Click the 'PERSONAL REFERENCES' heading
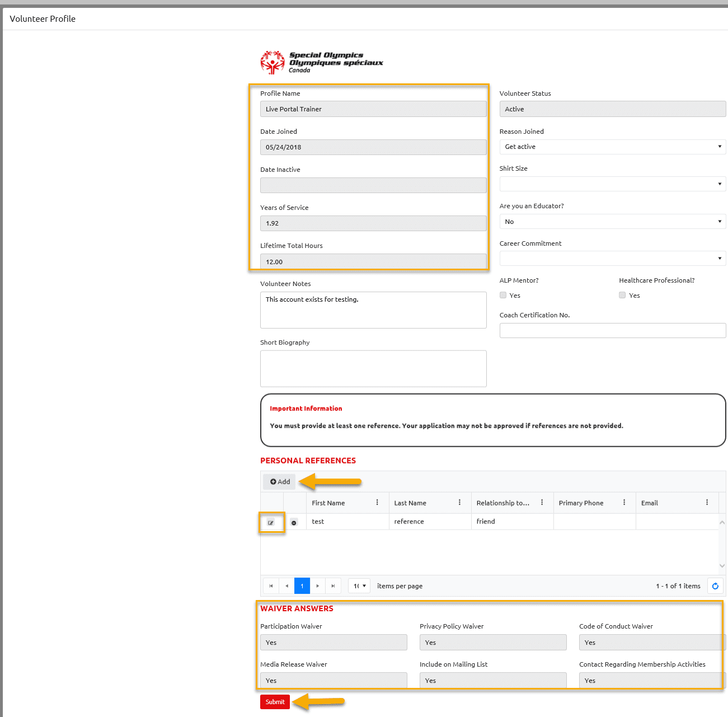The width and height of the screenshot is (728, 717). [308, 461]
